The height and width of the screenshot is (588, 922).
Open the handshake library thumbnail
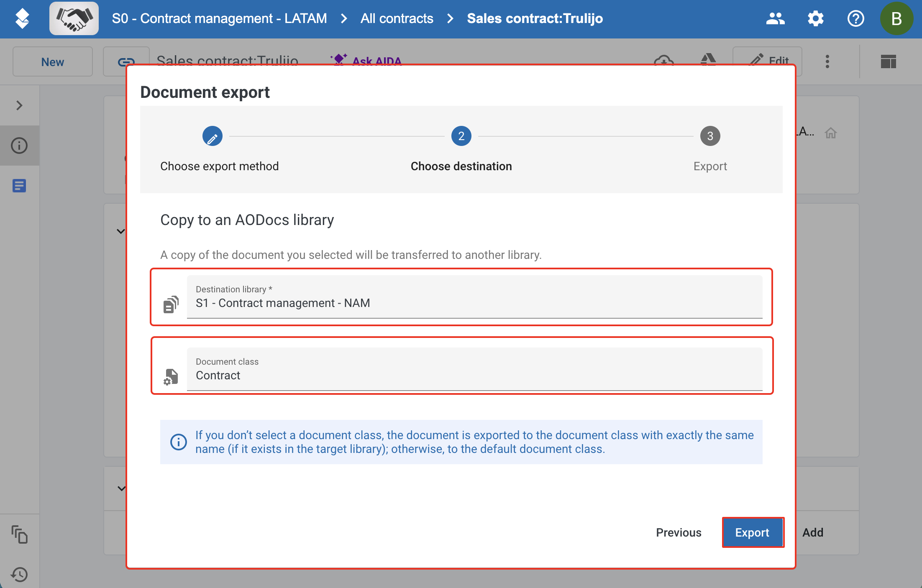coord(74,18)
